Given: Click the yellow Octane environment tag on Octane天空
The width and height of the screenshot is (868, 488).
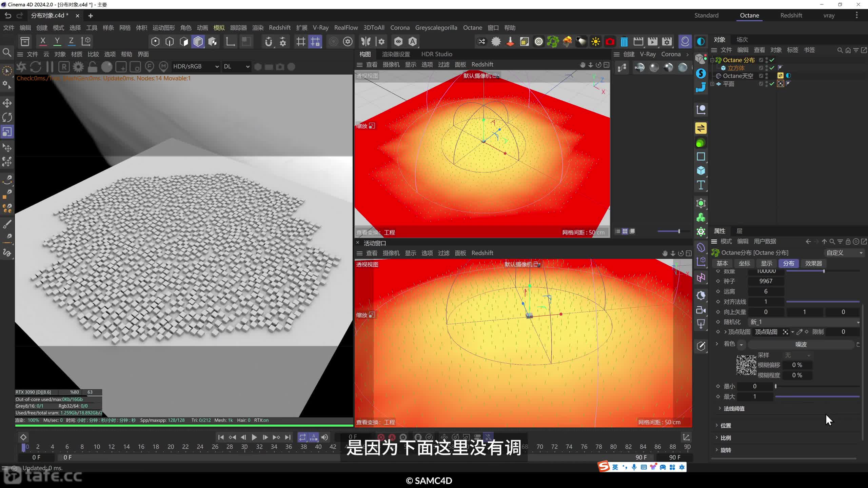Looking at the screenshot, I should [780, 76].
